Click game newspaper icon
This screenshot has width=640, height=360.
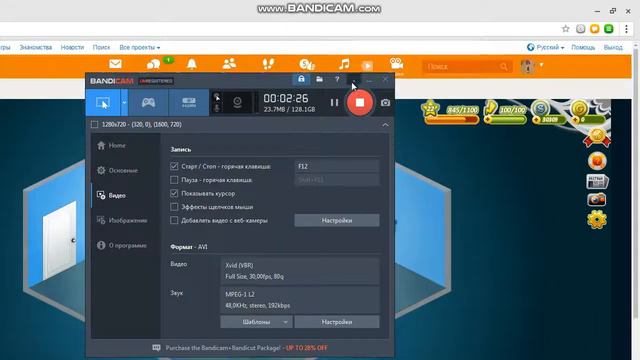[x=597, y=181]
